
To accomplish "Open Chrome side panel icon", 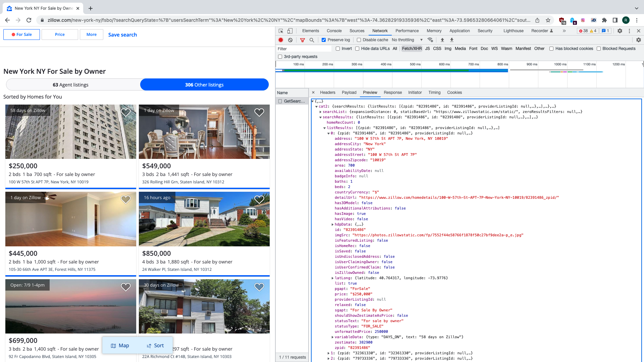I will click(615, 20).
